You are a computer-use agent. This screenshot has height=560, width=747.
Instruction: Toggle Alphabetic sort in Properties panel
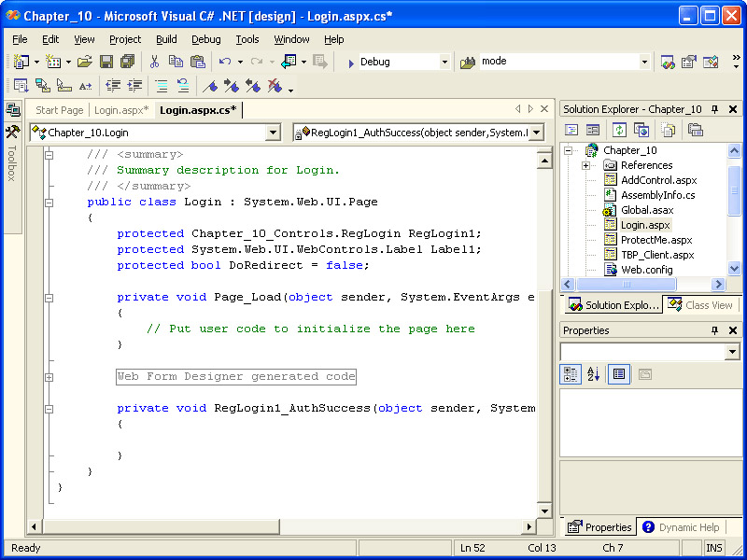pyautogui.click(x=594, y=374)
